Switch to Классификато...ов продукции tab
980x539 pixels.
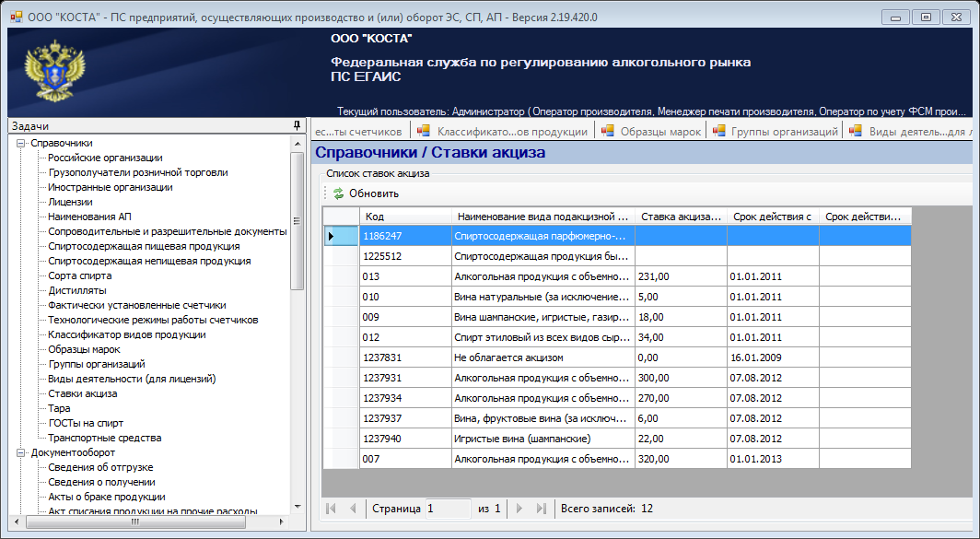[503, 131]
